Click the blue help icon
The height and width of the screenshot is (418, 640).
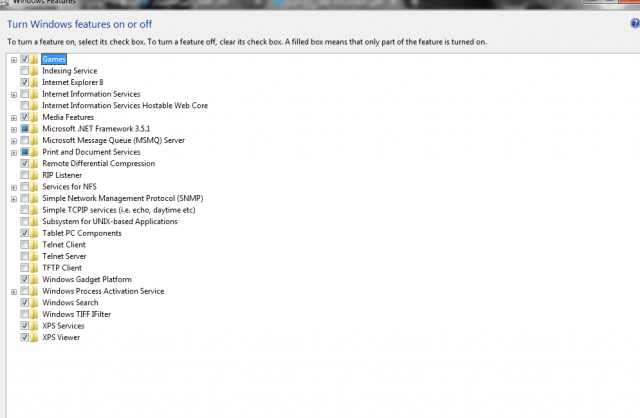(635, 23)
